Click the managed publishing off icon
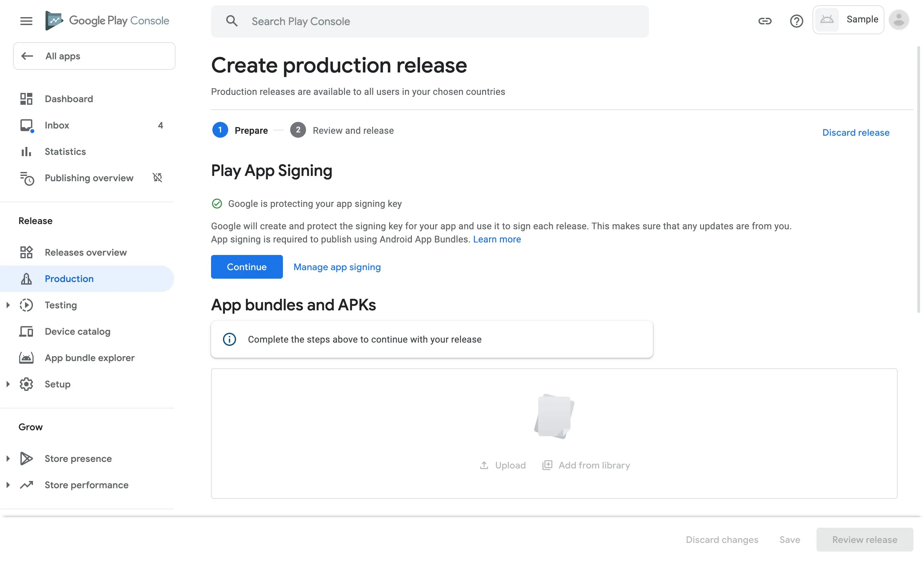 click(158, 178)
